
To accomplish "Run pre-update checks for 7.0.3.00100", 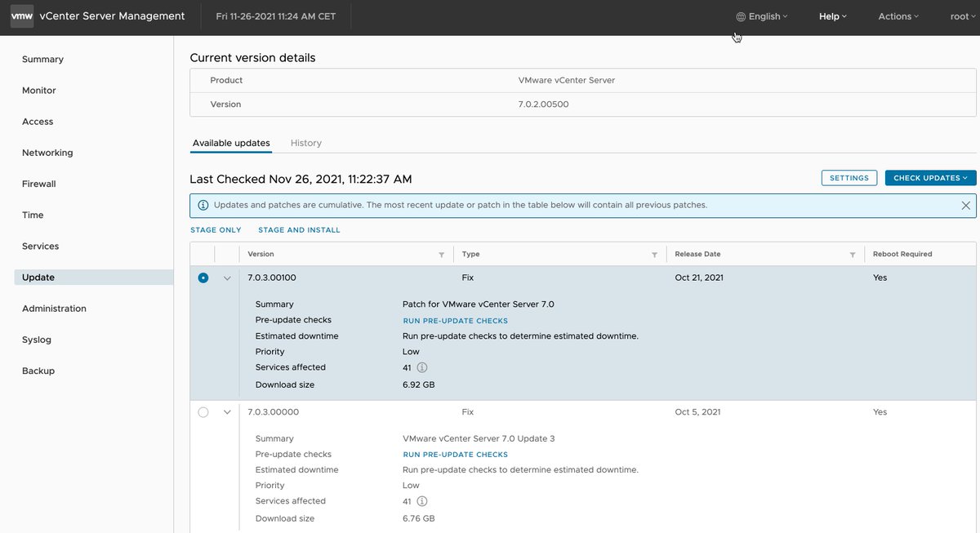I will click(455, 321).
